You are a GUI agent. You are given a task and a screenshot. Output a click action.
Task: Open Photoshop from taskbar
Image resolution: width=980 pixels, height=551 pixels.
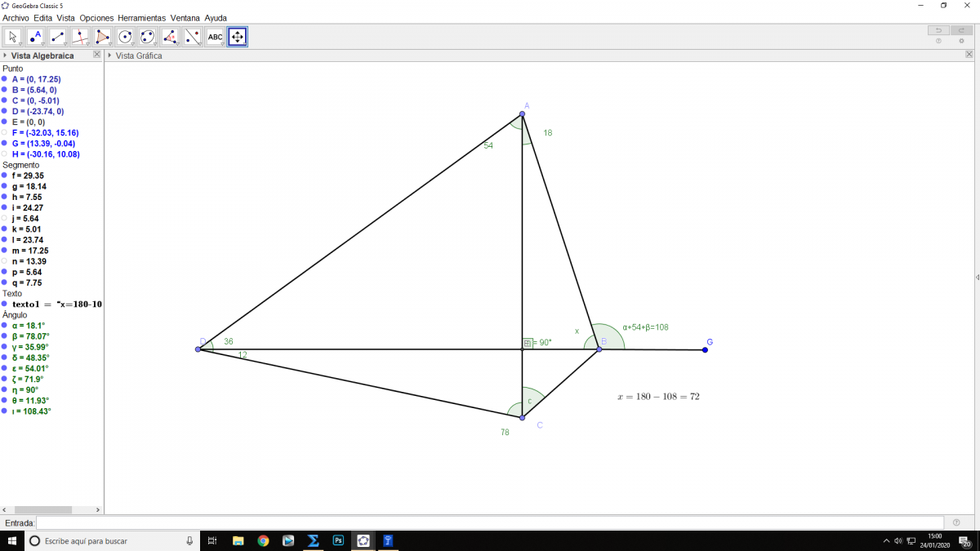[x=338, y=540]
